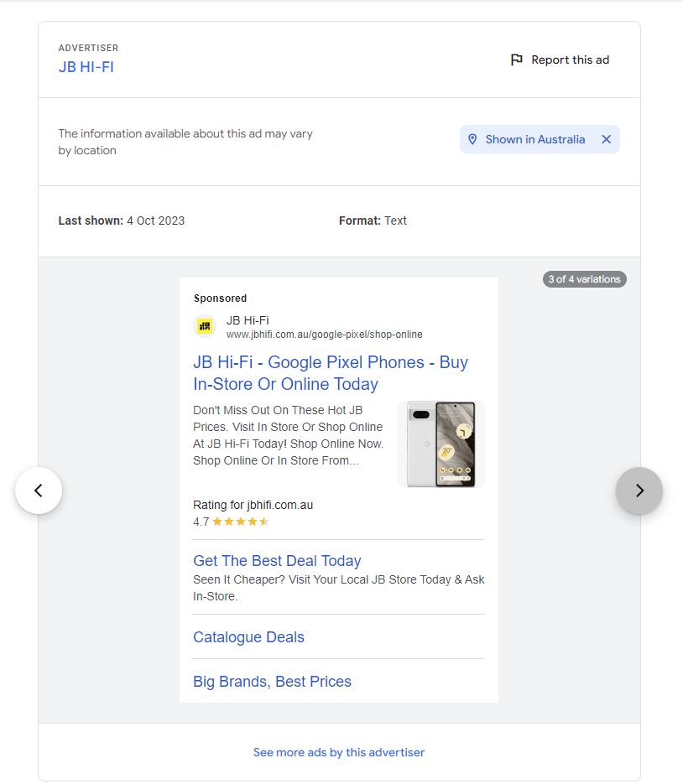Open Big Brands, Best Prices sitelink
This screenshot has height=784, width=683.
click(x=272, y=682)
